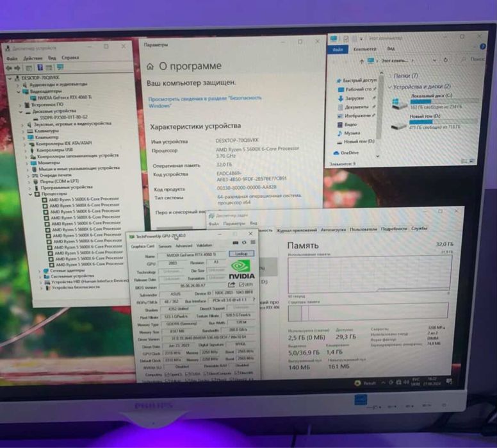
Task: Expand the Мониторы category
Action: (27, 163)
